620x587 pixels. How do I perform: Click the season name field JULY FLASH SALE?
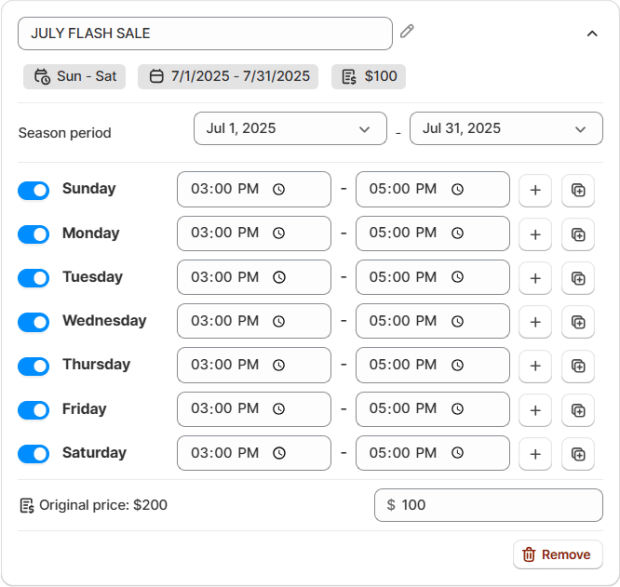[x=205, y=33]
